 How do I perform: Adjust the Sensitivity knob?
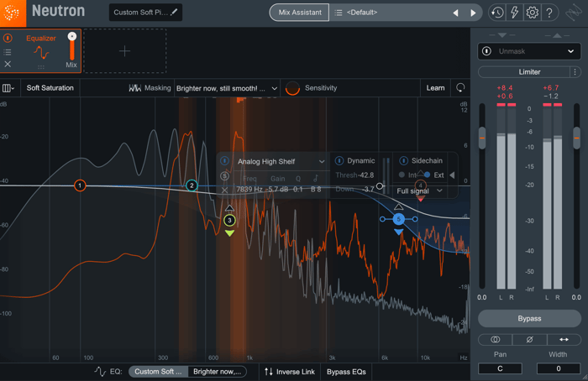(x=292, y=88)
